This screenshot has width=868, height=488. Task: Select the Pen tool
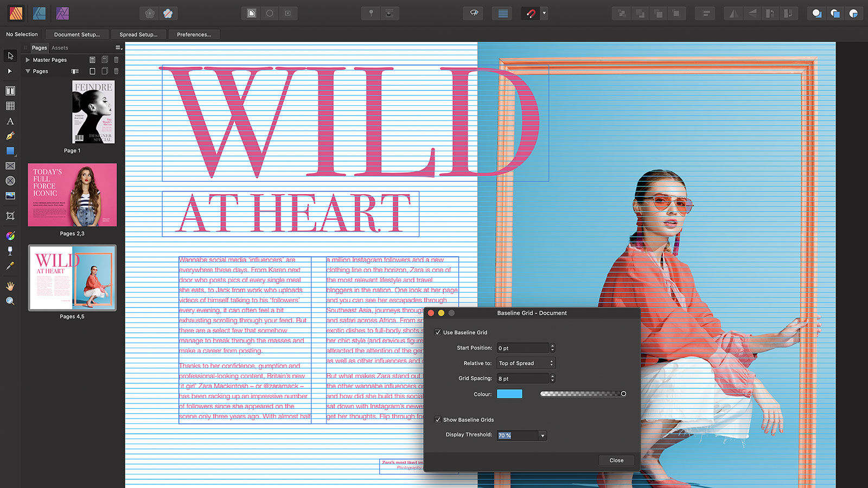pos(10,136)
